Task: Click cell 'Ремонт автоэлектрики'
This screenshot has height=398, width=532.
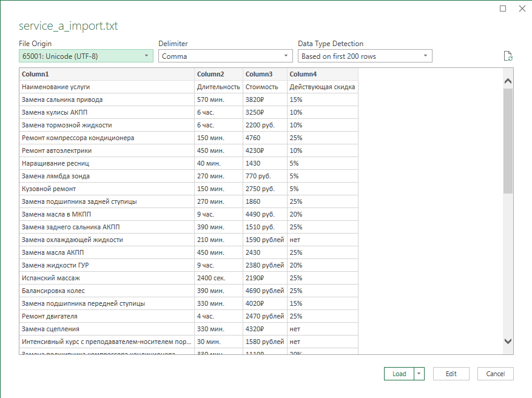Action: pos(107,150)
